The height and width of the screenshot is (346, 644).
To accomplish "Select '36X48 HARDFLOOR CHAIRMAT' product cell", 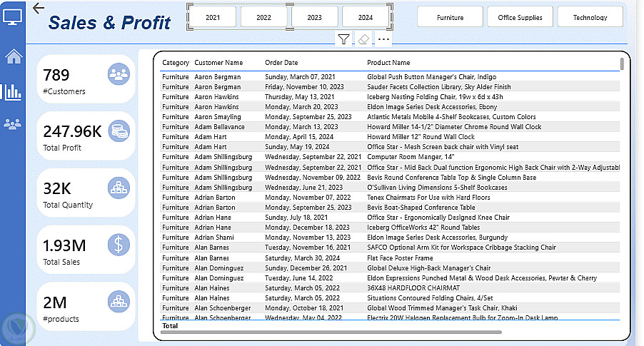I will 413,288.
